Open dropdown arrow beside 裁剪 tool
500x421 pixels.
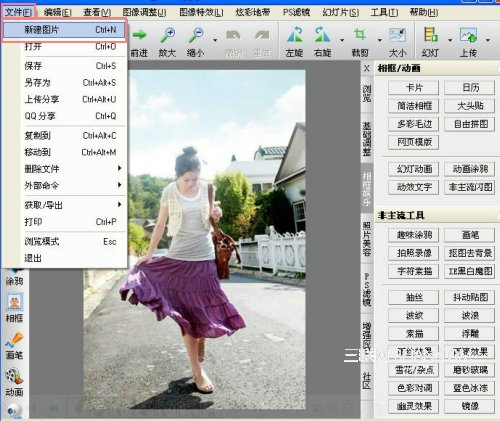[x=379, y=40]
